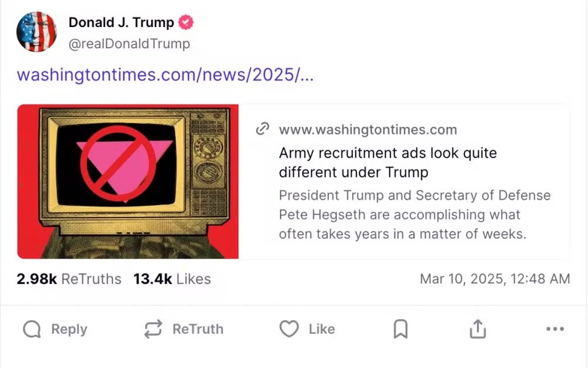
Task: Toggle the bookmark icon on this post
Action: point(400,330)
